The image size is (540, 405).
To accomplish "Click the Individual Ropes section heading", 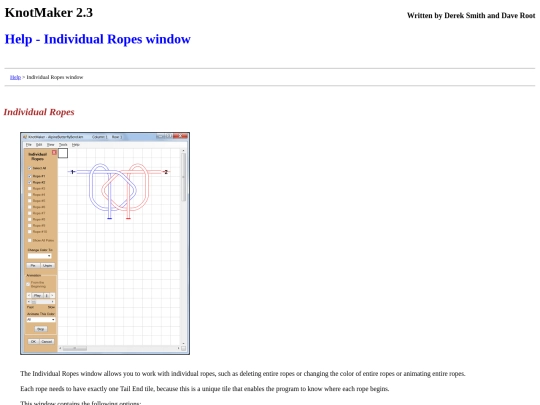I will click(x=39, y=112).
